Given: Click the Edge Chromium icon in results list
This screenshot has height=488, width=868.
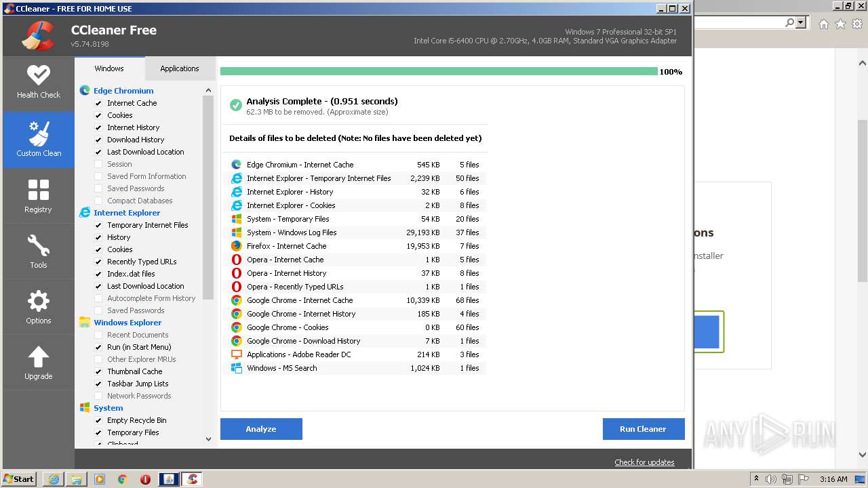Looking at the screenshot, I should [237, 165].
